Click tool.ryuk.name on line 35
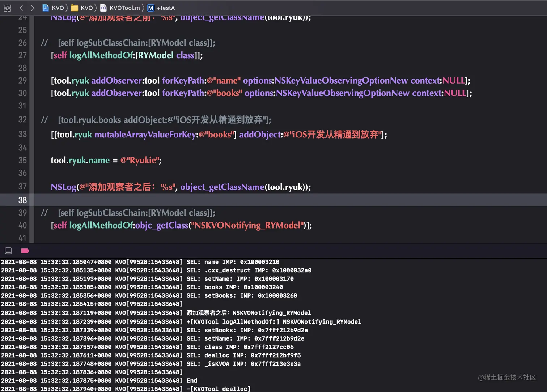Viewport: 547px width, 392px height. (x=80, y=160)
